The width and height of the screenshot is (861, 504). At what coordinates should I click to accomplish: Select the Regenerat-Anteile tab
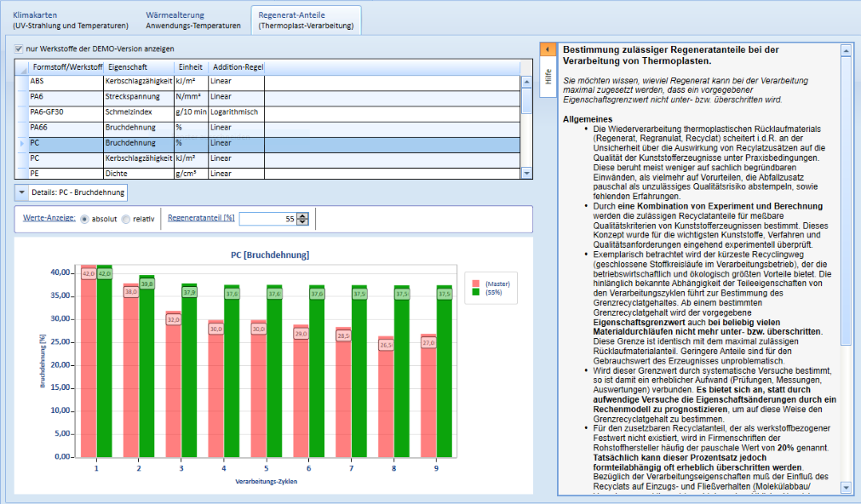(x=306, y=20)
